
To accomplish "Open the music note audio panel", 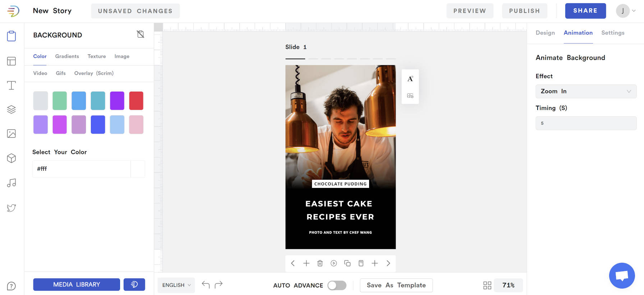I will (11, 183).
